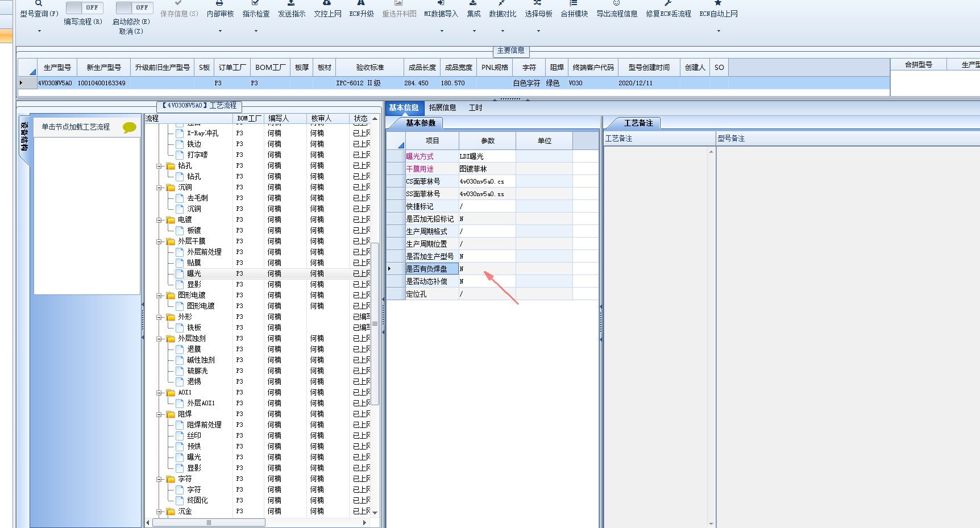Viewport: 980px width, 528px height.
Task: Click the 沉金 folder icon
Action: [171, 512]
